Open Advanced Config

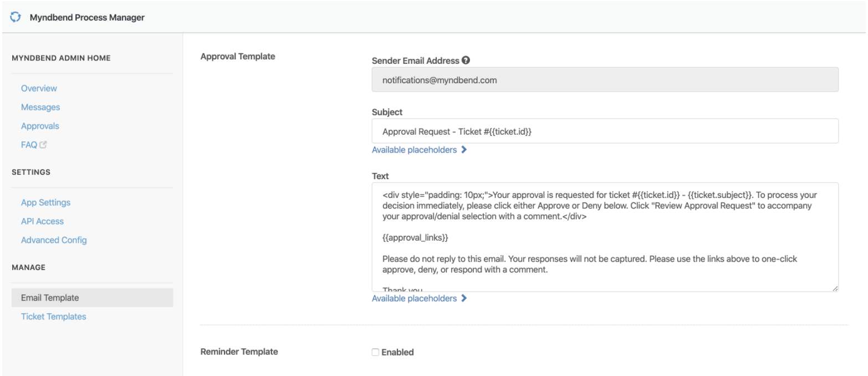[54, 240]
